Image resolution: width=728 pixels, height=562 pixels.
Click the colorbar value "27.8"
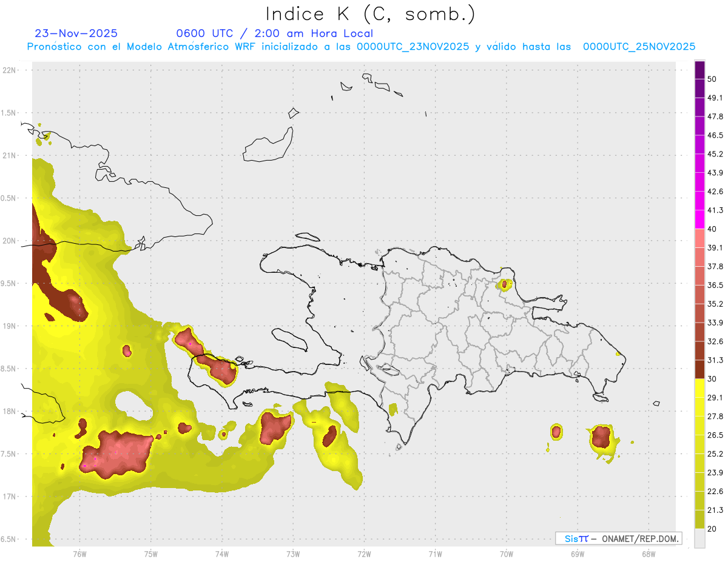pyautogui.click(x=715, y=416)
